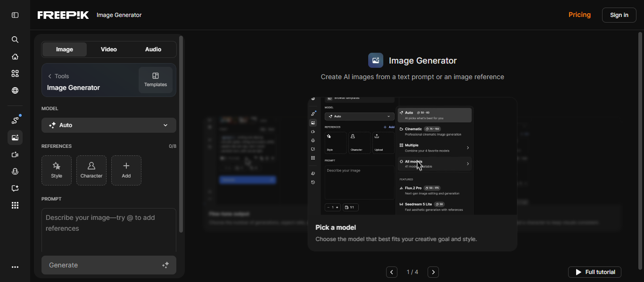Click the left panel vertical scrollbar
The width and height of the screenshot is (644, 282).
pyautogui.click(x=181, y=134)
